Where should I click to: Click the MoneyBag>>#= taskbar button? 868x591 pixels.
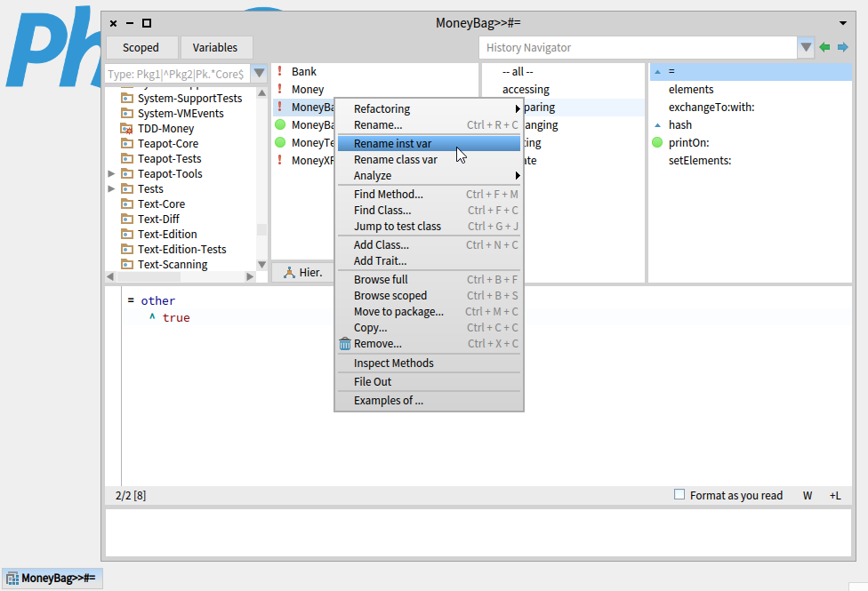pyautogui.click(x=52, y=579)
